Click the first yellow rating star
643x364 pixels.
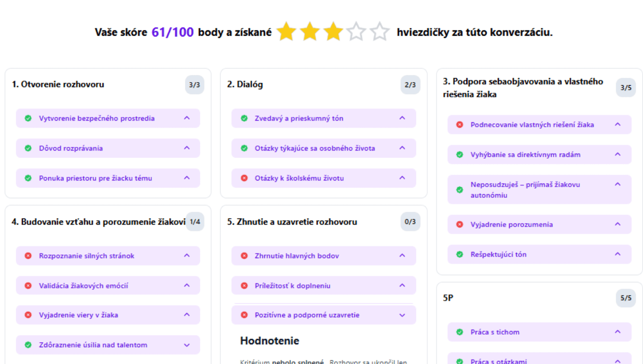coord(286,32)
